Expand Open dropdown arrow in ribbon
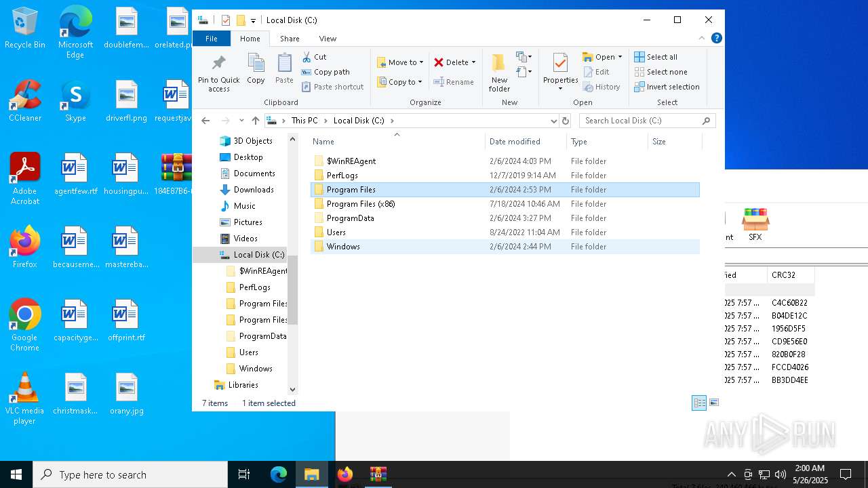Viewport: 868px width, 488px height. (620, 57)
